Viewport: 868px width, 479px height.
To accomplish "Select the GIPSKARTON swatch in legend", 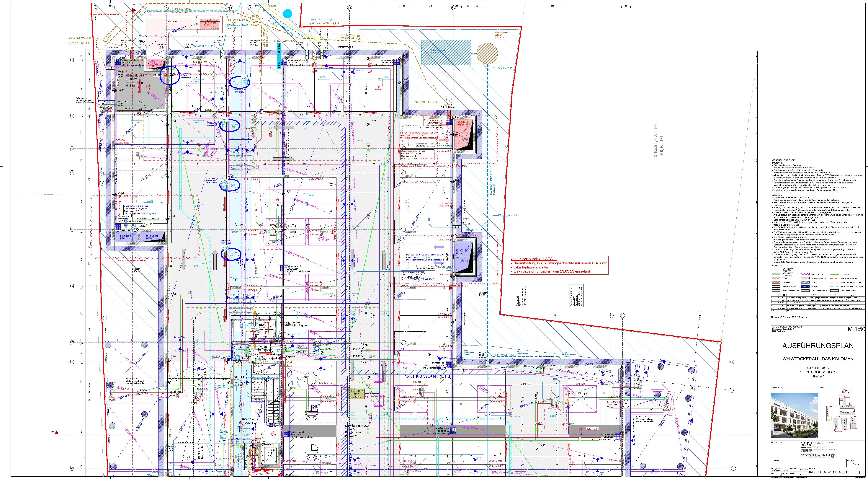I will [x=777, y=282].
